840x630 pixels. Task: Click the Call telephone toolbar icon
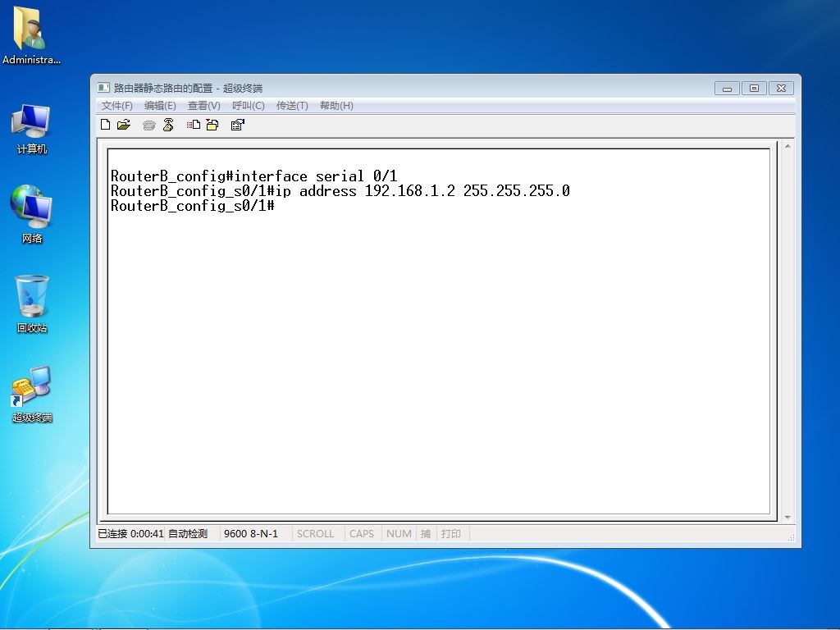(x=149, y=126)
